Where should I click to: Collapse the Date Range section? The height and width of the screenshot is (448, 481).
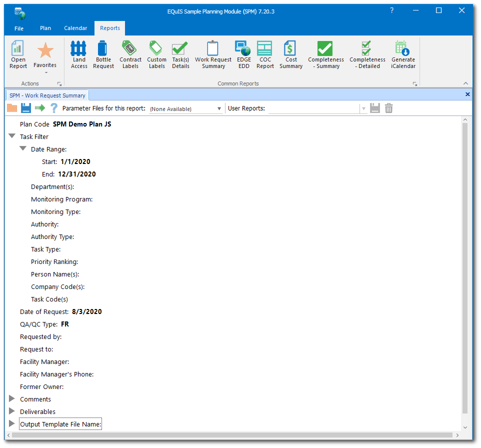pyautogui.click(x=23, y=148)
